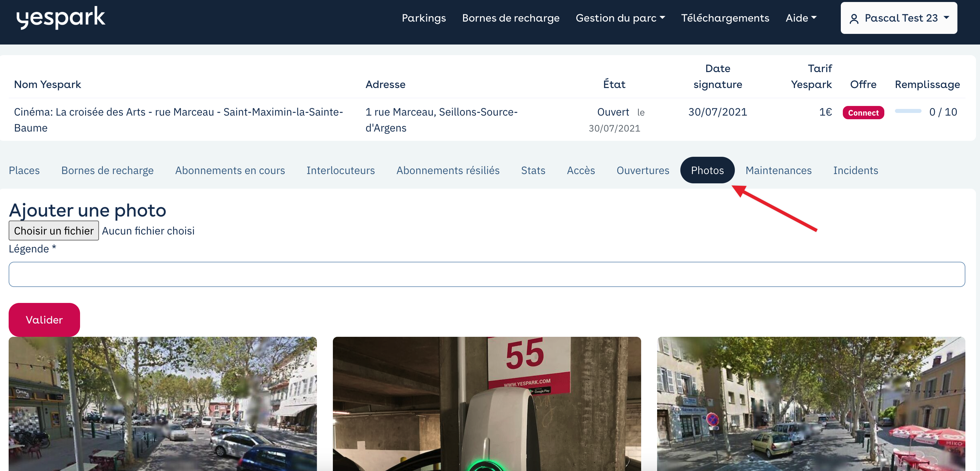Switch to the Places tab
The image size is (980, 471).
pyautogui.click(x=24, y=170)
